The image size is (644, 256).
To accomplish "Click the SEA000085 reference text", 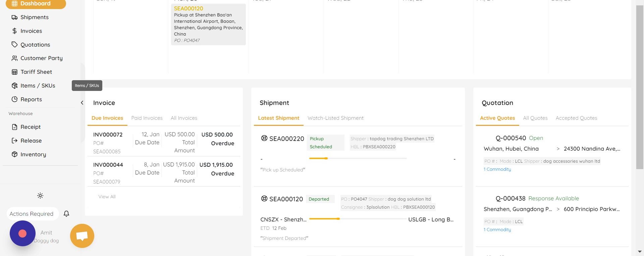I will click(x=107, y=151).
